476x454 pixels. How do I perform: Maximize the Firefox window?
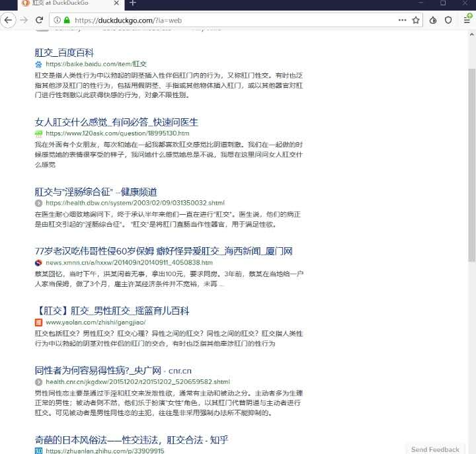point(443,3)
